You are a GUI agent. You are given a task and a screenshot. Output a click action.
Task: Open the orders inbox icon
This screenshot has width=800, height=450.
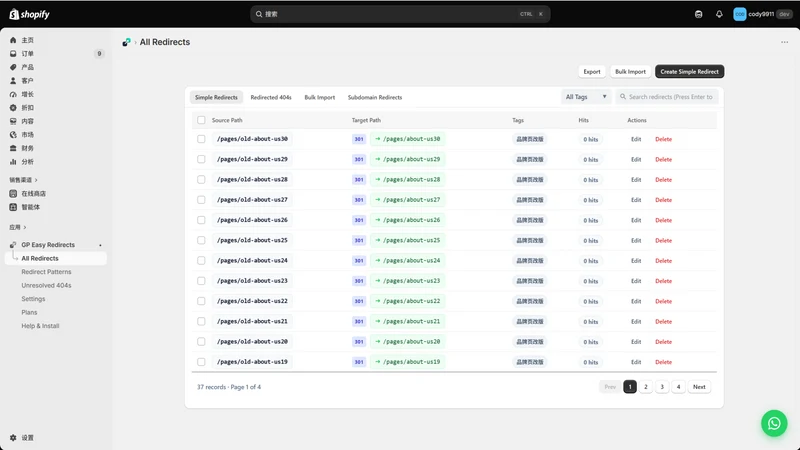[13, 54]
